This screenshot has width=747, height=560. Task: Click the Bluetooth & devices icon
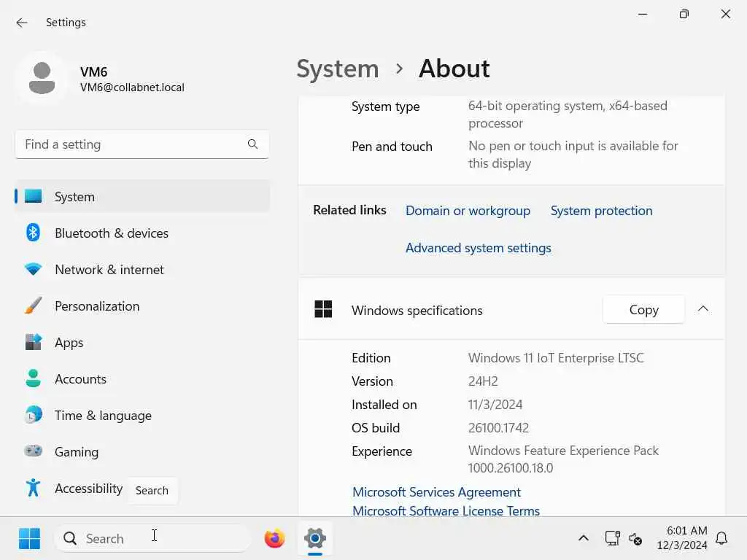pyautogui.click(x=33, y=233)
